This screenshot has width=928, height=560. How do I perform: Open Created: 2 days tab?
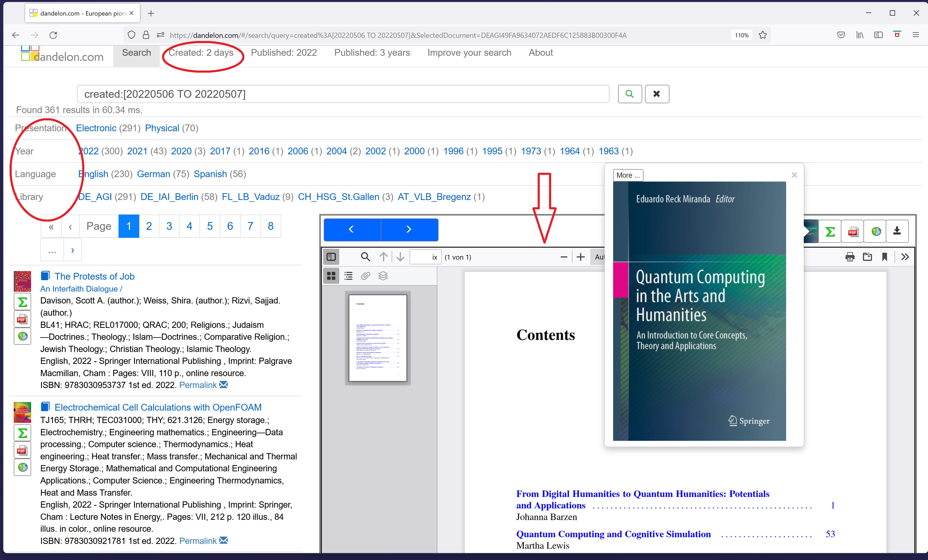click(201, 53)
